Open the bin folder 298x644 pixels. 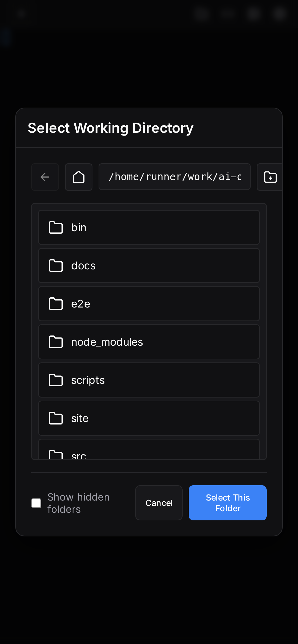148,227
